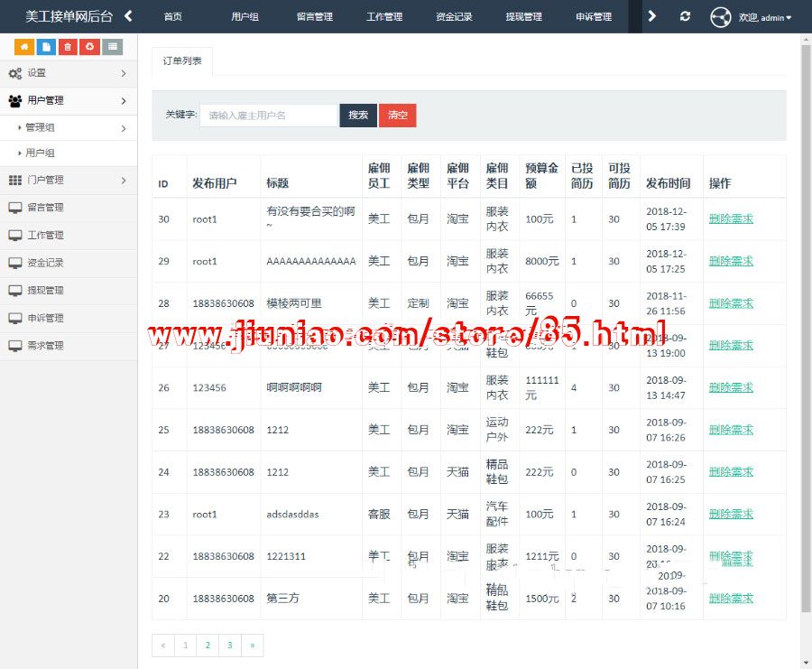
Task: Expand the 管理组 submenu chevron
Action: tap(124, 128)
